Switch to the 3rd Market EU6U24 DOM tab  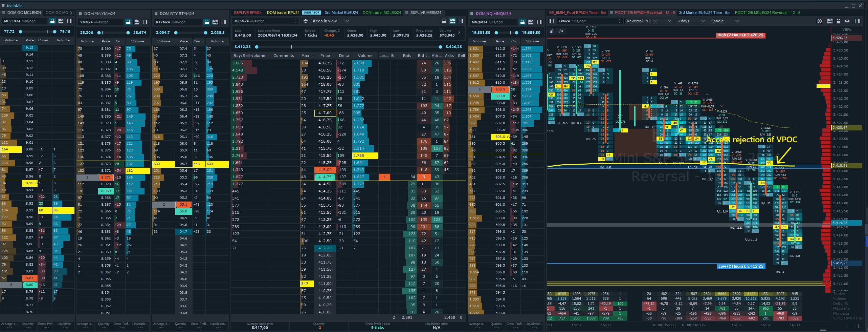[x=341, y=13]
